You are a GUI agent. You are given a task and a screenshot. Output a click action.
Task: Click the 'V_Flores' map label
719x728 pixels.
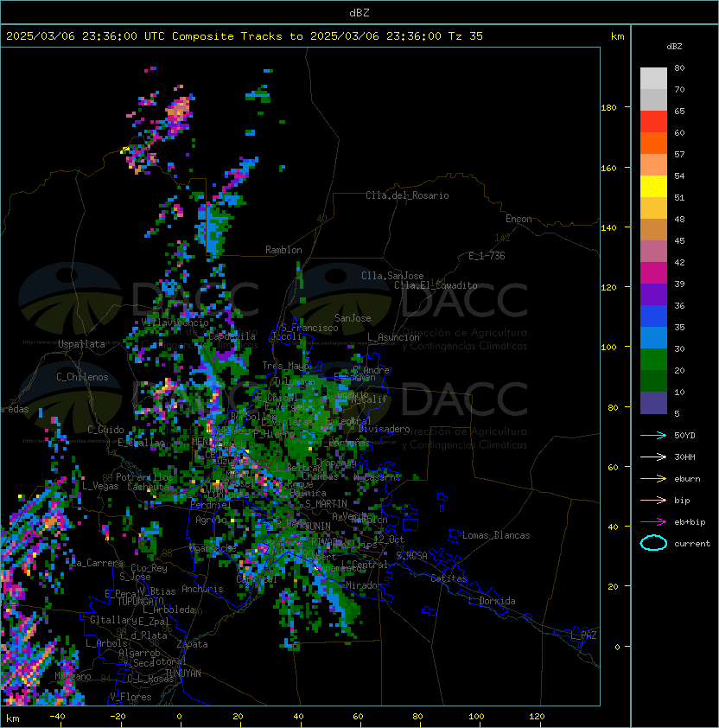tap(130, 697)
